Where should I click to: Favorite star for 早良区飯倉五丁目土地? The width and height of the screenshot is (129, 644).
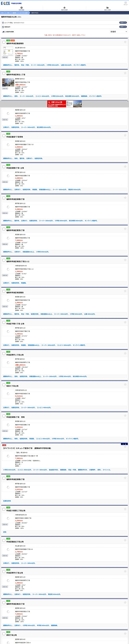(125, 540)
